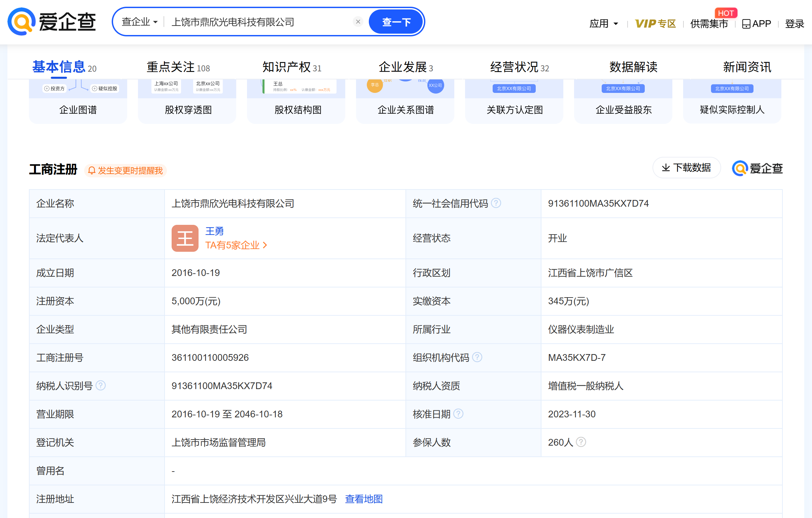Open the 股权穿透图 card
Image resolution: width=812 pixels, height=518 pixels.
pos(187,102)
